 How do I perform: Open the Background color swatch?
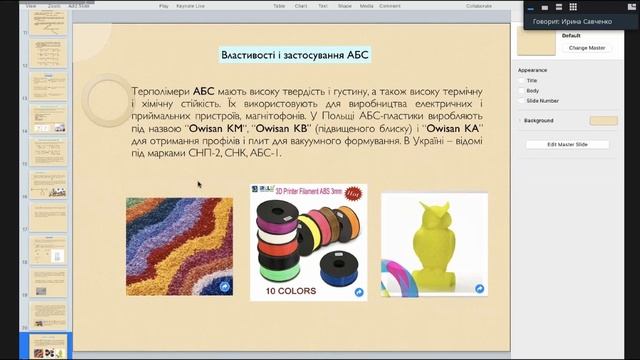tap(603, 120)
